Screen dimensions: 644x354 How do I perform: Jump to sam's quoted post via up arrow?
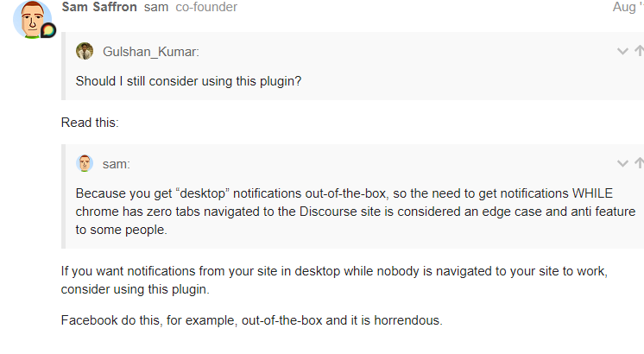(639, 163)
